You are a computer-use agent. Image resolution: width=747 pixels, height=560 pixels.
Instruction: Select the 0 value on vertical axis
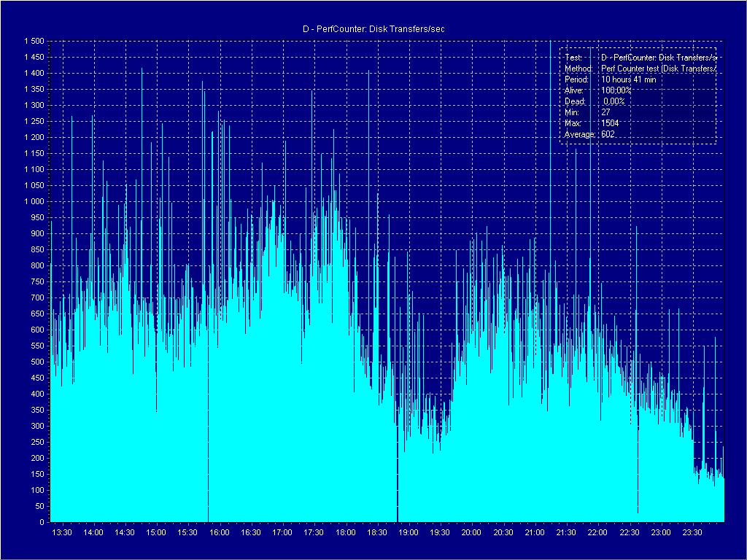point(42,523)
